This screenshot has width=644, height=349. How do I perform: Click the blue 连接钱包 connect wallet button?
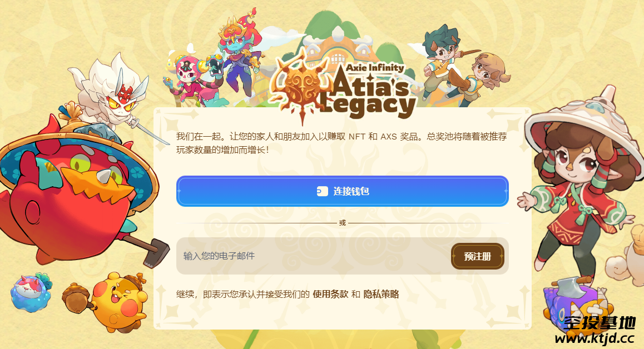point(343,191)
